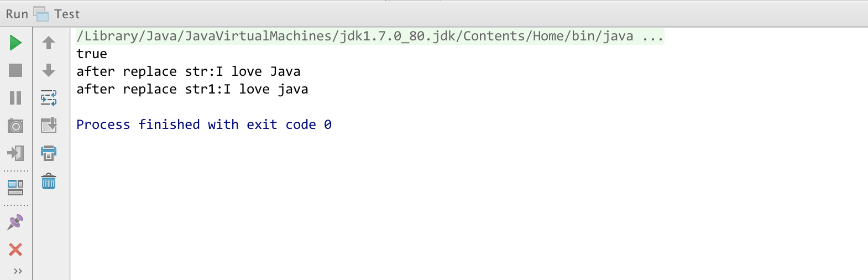Viewport: 868px width, 280px height.
Task: Take a thread dump with camera icon
Action: click(15, 126)
